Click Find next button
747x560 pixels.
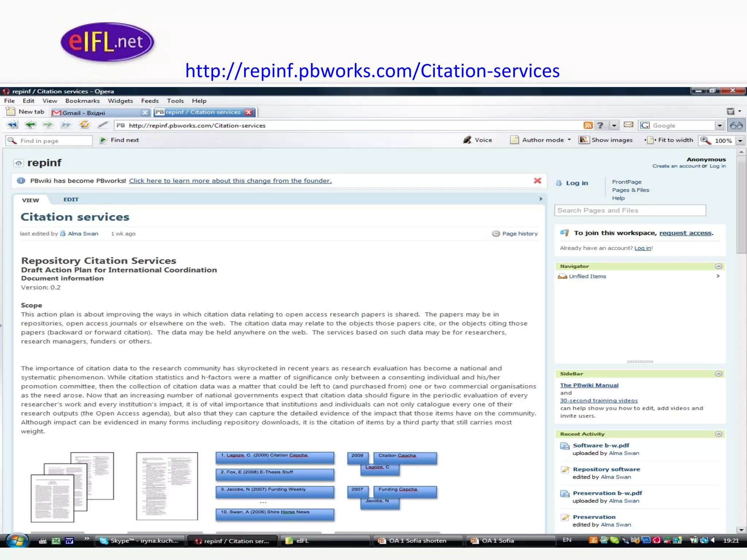(x=119, y=140)
